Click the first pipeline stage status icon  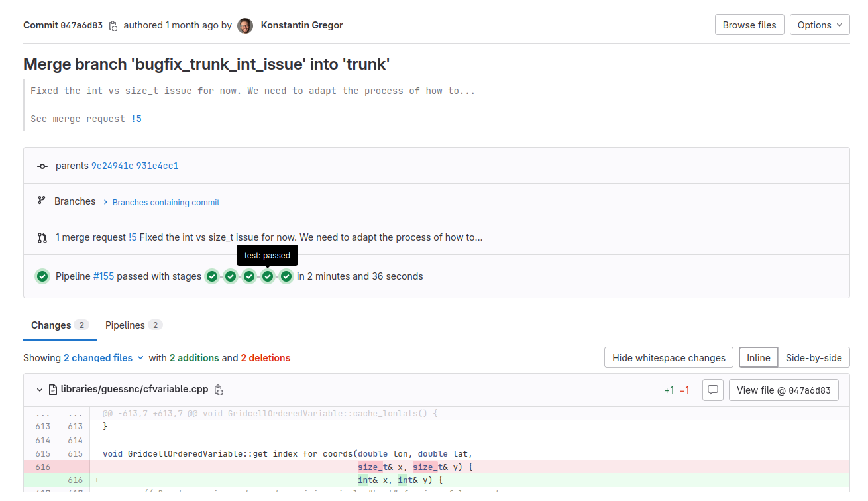click(x=212, y=276)
